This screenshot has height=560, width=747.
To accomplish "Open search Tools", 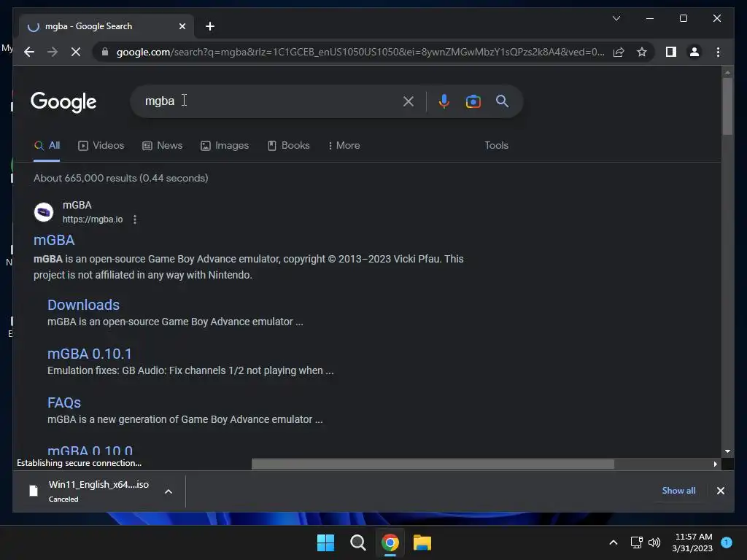I will click(x=496, y=145).
